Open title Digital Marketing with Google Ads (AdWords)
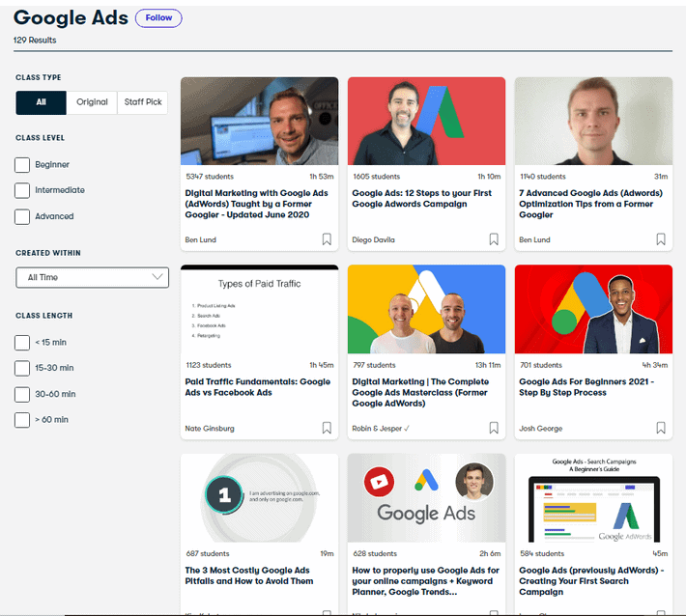The width and height of the screenshot is (686, 616). point(256,204)
